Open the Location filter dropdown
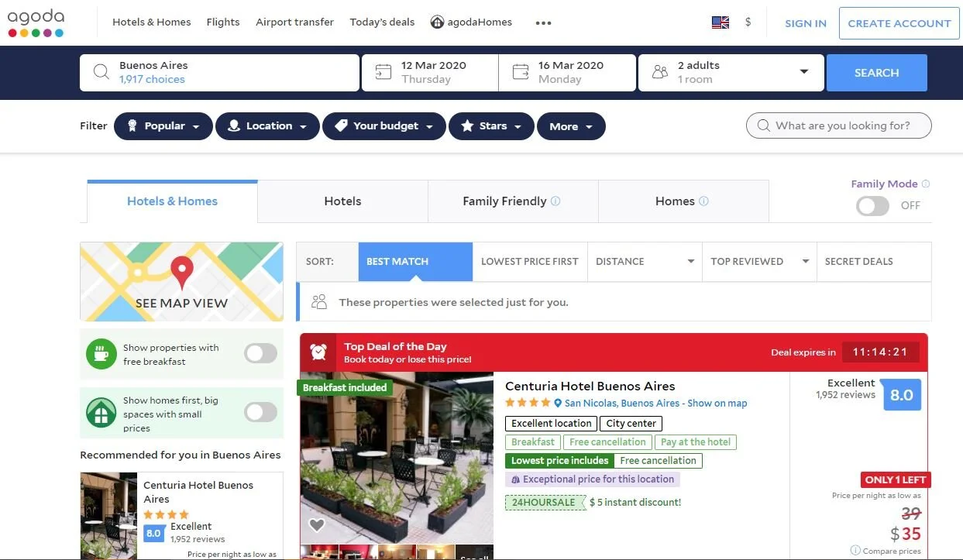This screenshot has height=560, width=963. coord(267,126)
